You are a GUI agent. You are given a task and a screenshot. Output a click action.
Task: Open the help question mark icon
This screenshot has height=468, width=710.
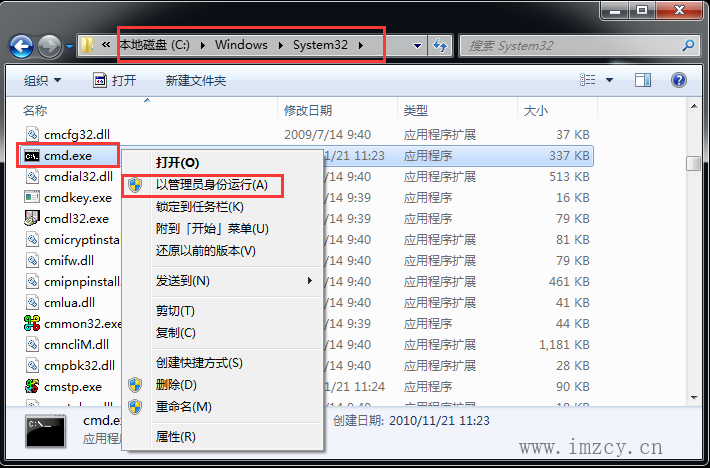point(679,80)
